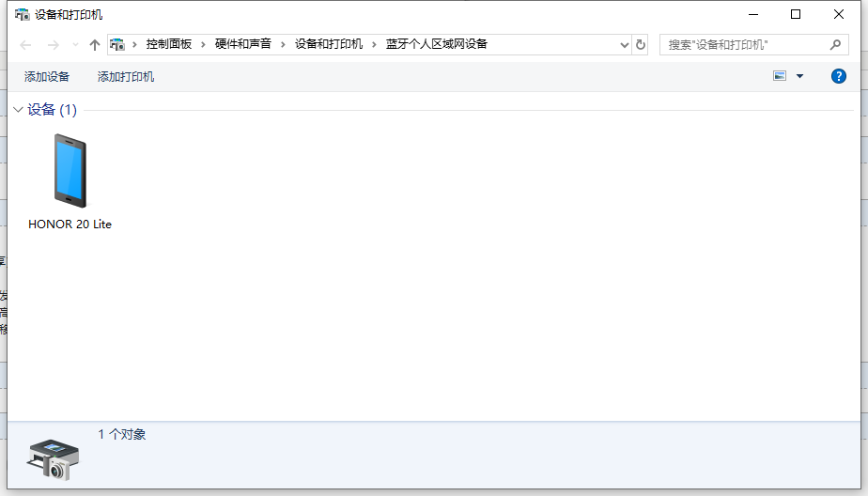Click the search magnifier icon
868x496 pixels.
point(835,45)
